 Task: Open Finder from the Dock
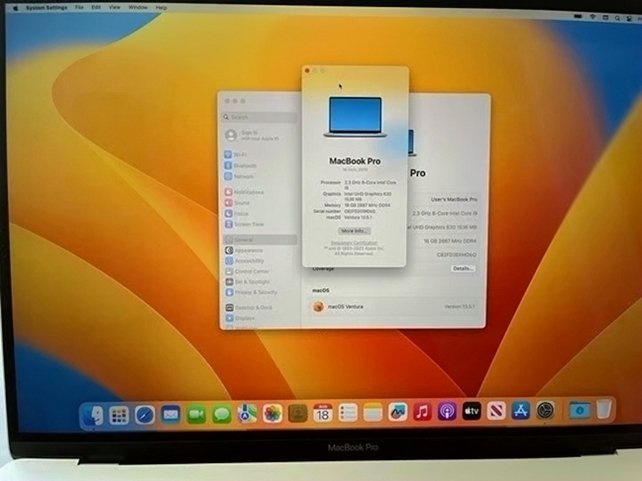93,415
